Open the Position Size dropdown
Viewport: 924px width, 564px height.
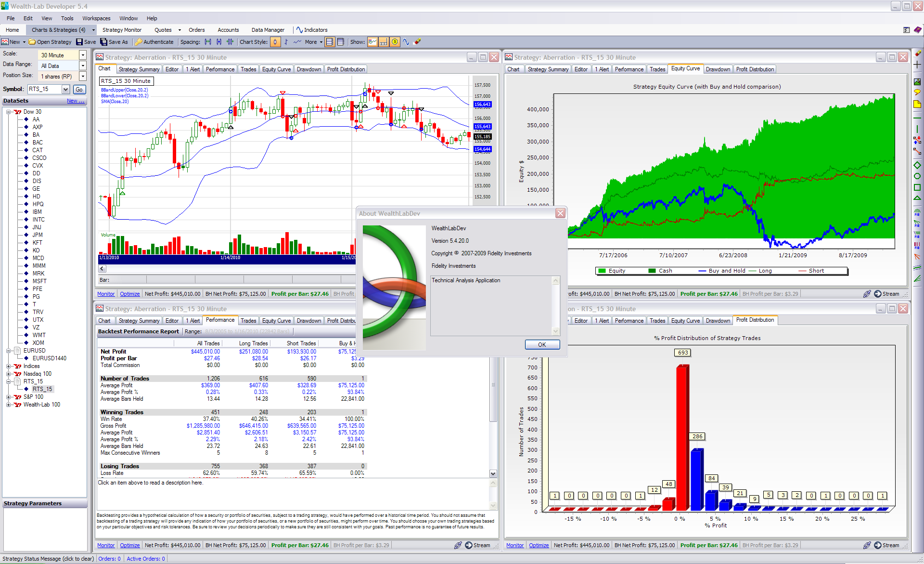point(82,76)
